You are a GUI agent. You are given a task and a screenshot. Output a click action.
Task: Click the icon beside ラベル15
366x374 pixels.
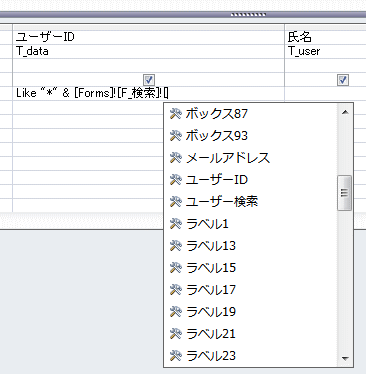[175, 268]
